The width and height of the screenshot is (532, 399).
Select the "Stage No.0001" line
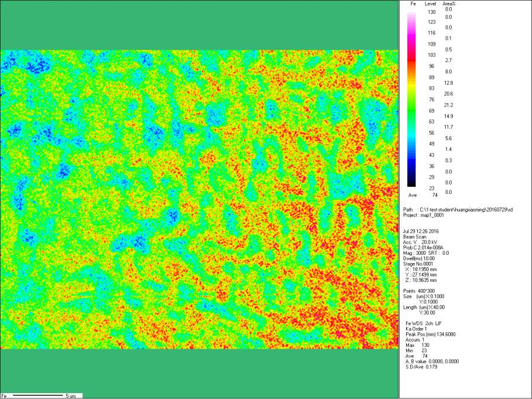(x=418, y=264)
